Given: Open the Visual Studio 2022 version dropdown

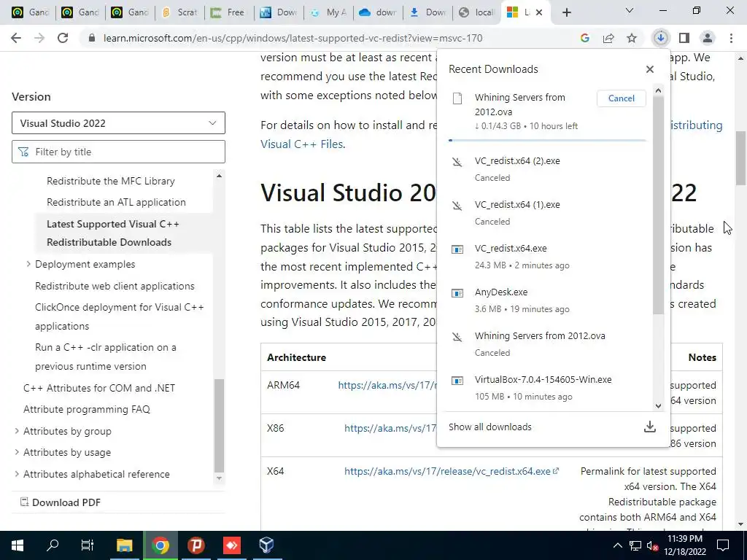Looking at the screenshot, I should click(x=118, y=122).
